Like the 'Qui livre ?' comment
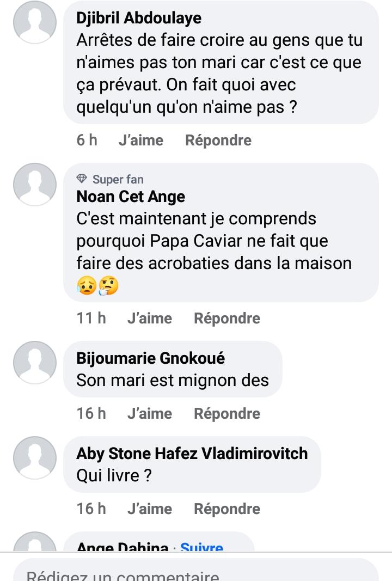392x581 pixels. tap(149, 509)
